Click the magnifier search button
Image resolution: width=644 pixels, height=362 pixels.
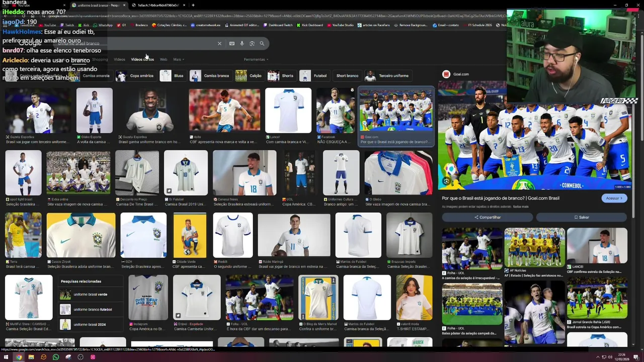(262, 44)
